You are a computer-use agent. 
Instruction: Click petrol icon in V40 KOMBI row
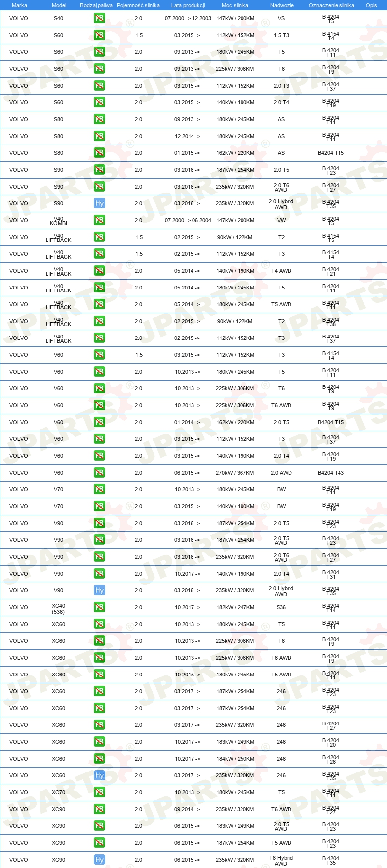(99, 220)
